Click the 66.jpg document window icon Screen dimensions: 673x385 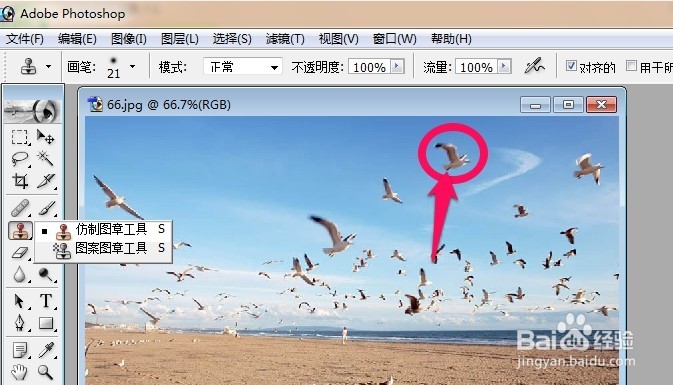95,104
